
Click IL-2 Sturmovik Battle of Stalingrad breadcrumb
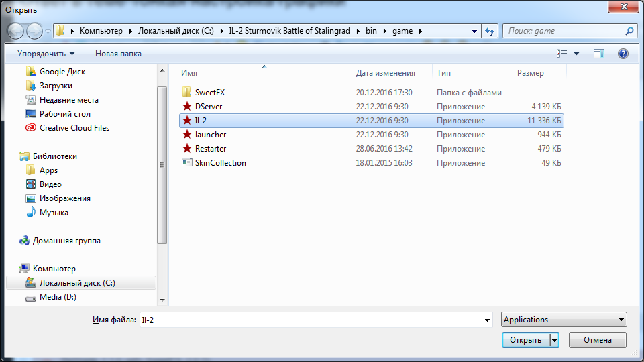[x=290, y=31]
